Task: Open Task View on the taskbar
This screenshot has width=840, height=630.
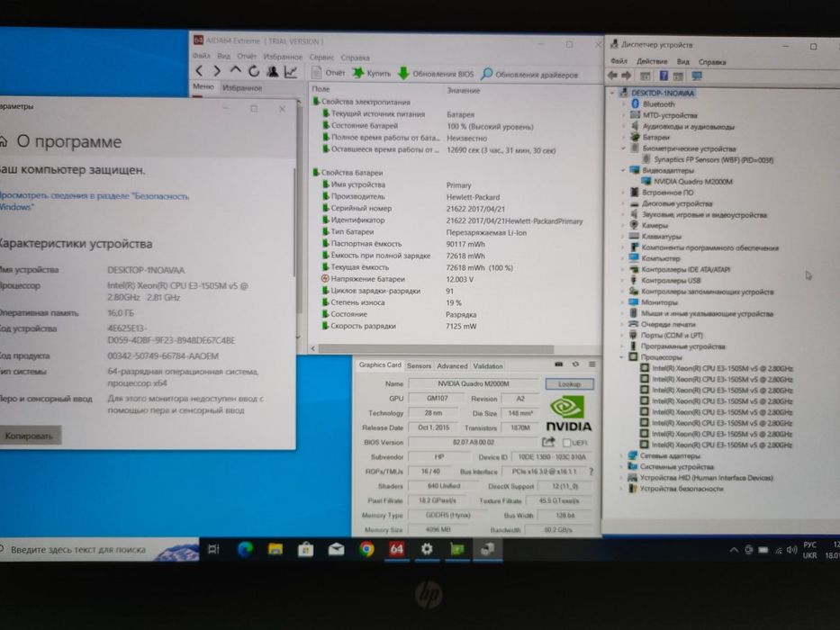Action: (213, 549)
